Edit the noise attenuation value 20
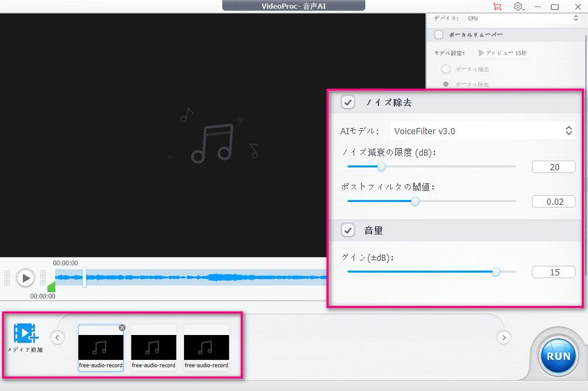The image size is (588, 391). pos(553,167)
